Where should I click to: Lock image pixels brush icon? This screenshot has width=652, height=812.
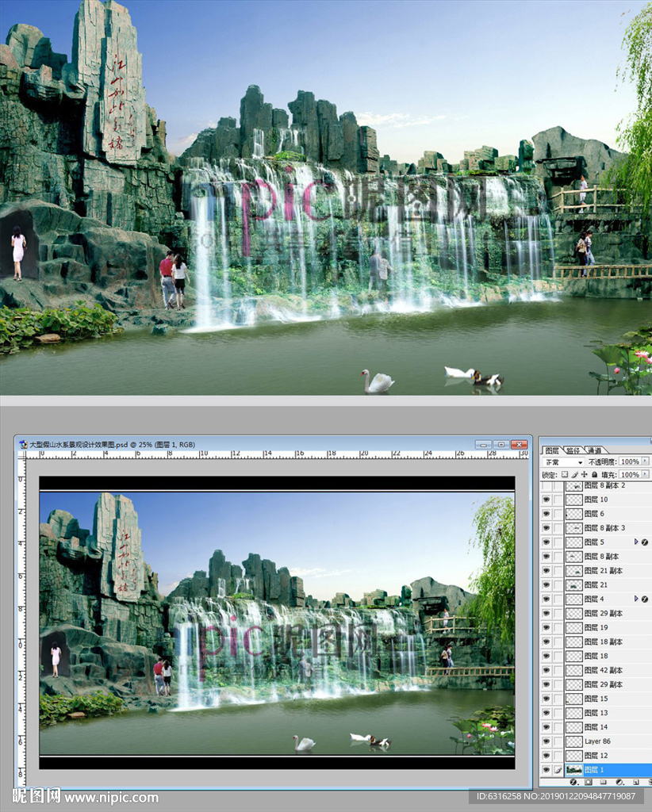575,474
